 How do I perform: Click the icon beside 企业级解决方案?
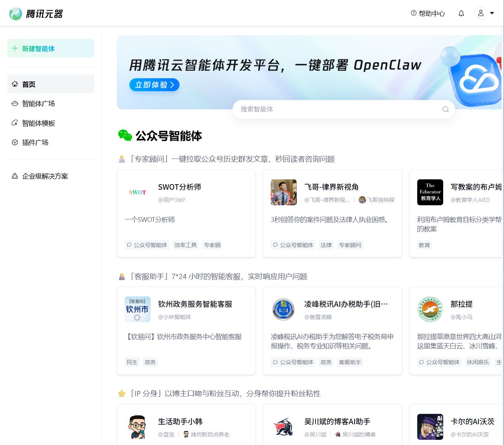point(15,176)
